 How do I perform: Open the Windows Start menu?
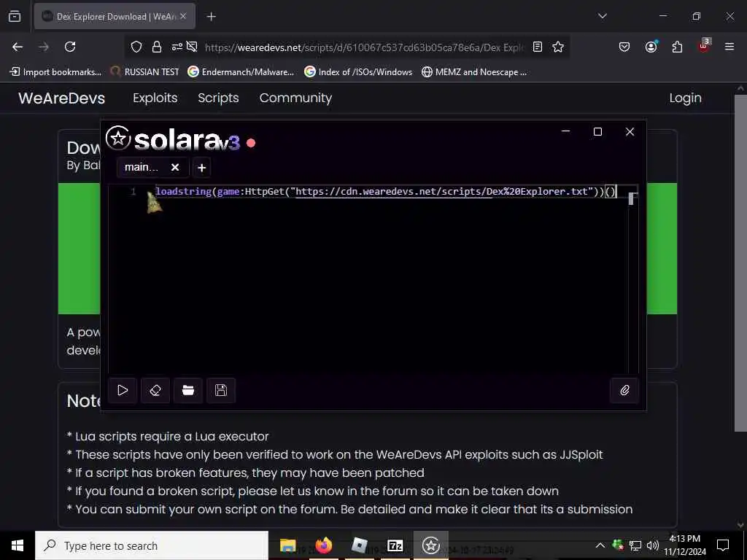pos(18,545)
